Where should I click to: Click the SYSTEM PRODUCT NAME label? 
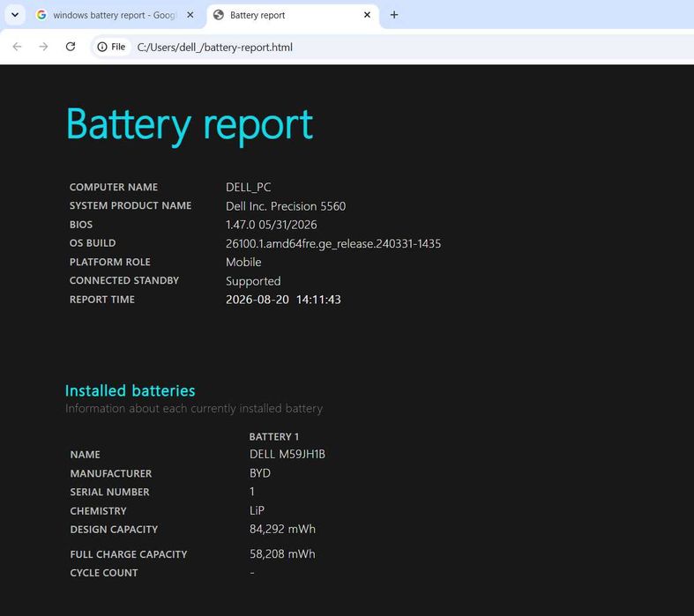pyautogui.click(x=131, y=205)
